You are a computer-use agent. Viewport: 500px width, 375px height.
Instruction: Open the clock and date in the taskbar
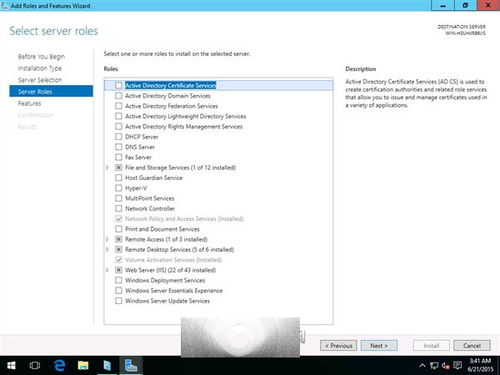[480, 365]
